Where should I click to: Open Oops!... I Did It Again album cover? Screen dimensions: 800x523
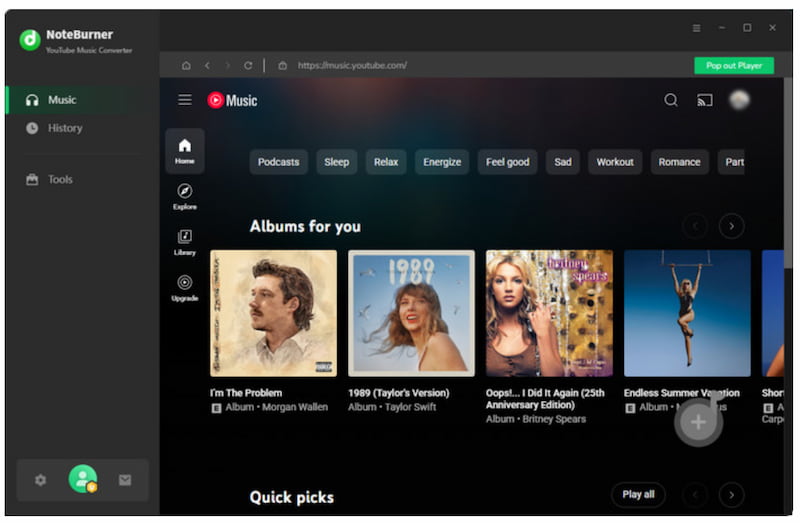pyautogui.click(x=549, y=313)
